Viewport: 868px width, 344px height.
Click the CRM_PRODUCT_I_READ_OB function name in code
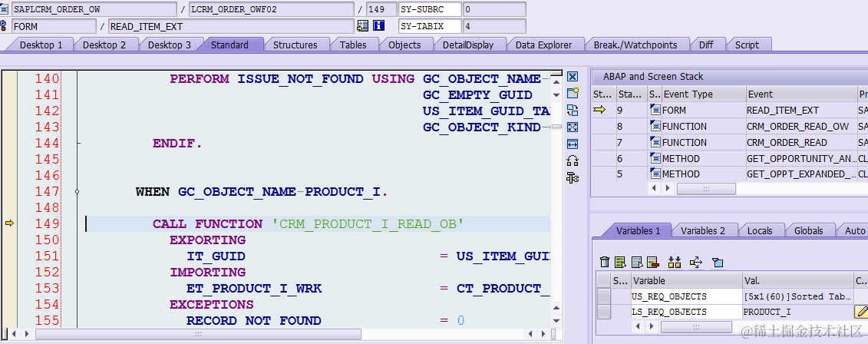[368, 223]
